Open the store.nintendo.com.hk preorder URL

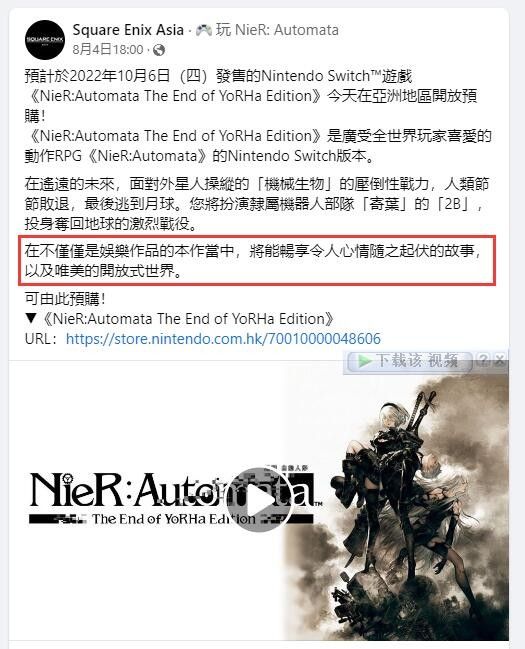click(223, 339)
